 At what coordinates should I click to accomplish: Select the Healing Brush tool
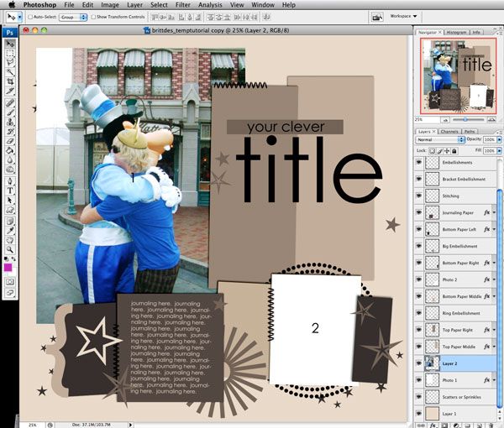pyautogui.click(x=10, y=102)
